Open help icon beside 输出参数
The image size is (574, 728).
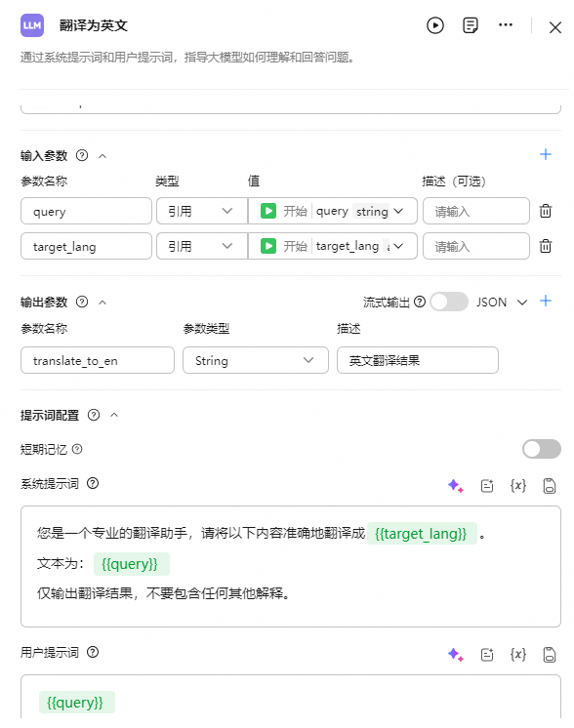(x=82, y=302)
